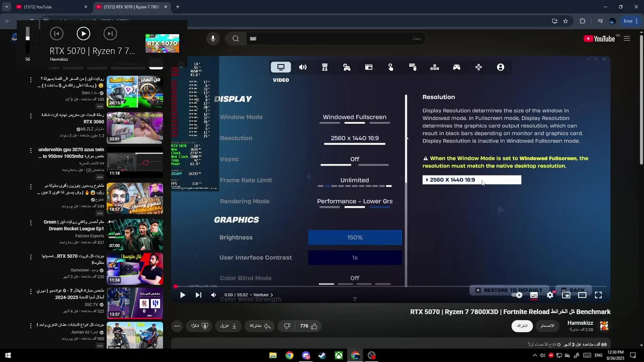Viewport: 644px width, 362px height.
Task: Adjust the Brightness 150% slider
Action: [355, 237]
